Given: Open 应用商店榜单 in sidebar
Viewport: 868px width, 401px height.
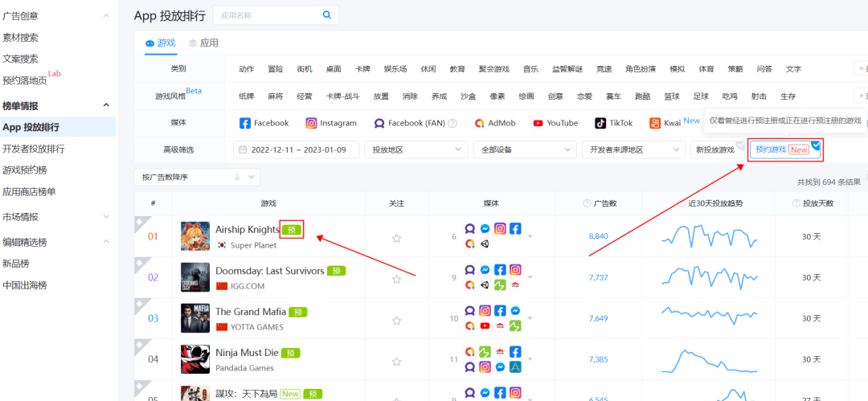Looking at the screenshot, I should (x=30, y=191).
